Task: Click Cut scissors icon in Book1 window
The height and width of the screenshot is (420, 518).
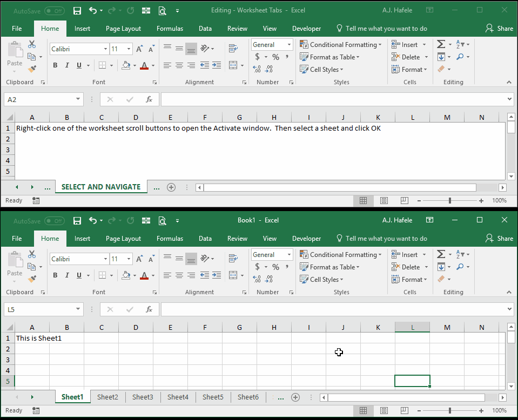Action: click(x=32, y=254)
